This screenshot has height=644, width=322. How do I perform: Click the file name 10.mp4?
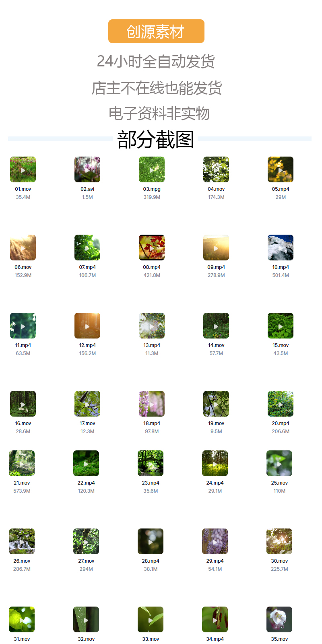(281, 267)
